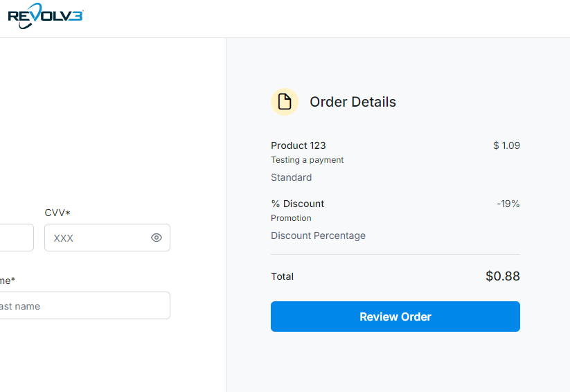Toggle CVV visibility eye icon
This screenshot has height=392, width=570.
(x=157, y=238)
